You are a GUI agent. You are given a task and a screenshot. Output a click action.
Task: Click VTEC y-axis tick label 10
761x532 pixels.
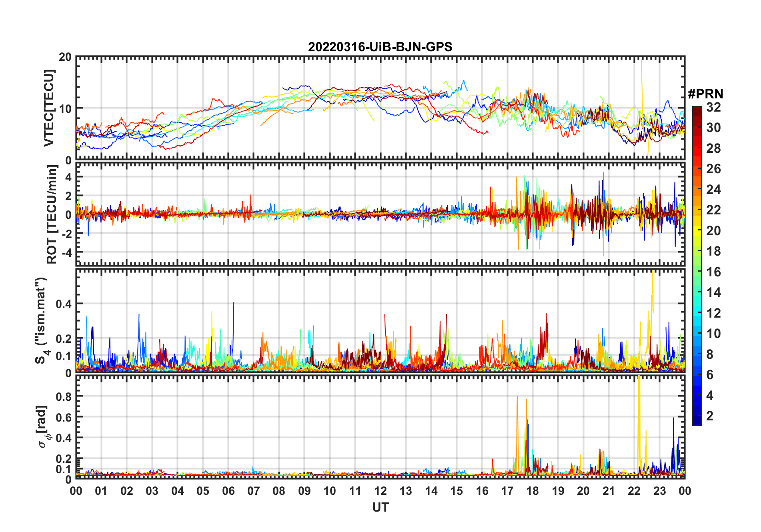(x=65, y=108)
